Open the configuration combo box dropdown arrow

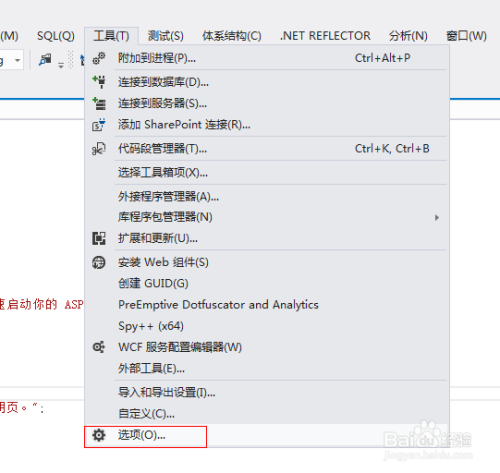17,60
